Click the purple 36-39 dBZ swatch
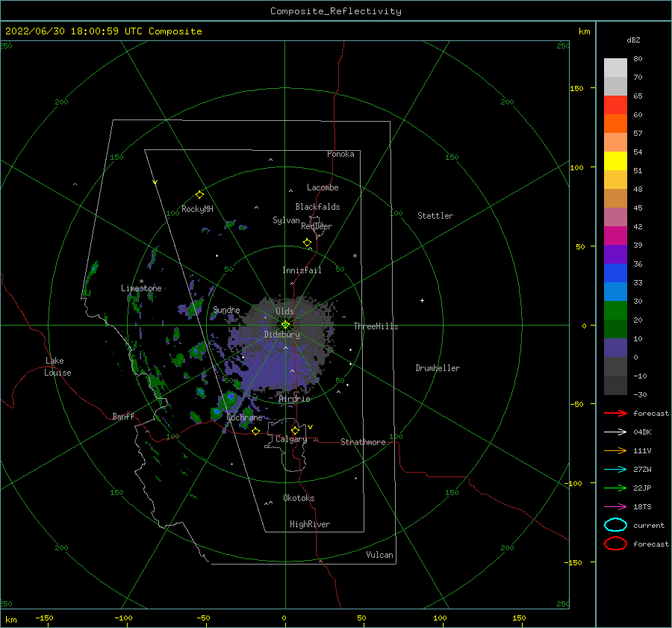This screenshot has width=672, height=628. (615, 255)
